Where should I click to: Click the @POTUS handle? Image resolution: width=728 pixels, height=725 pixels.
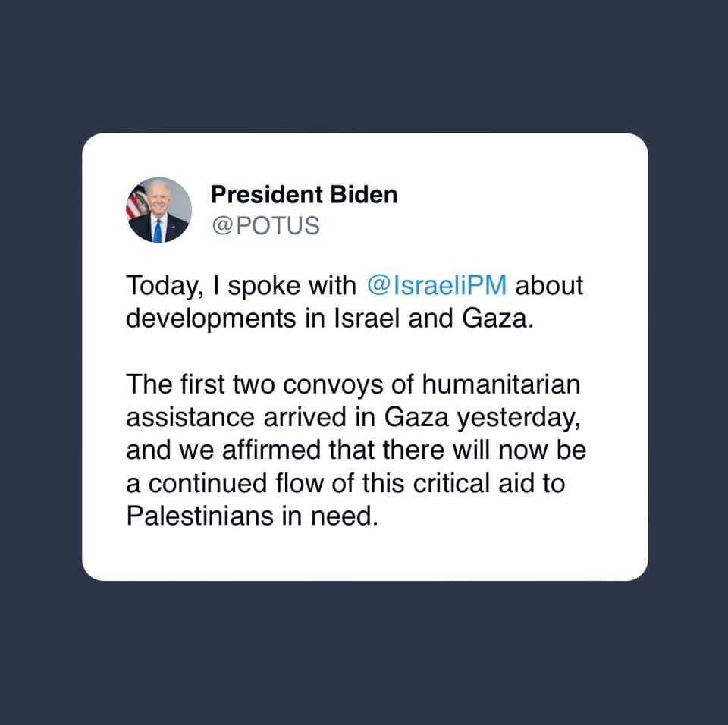pyautogui.click(x=265, y=226)
